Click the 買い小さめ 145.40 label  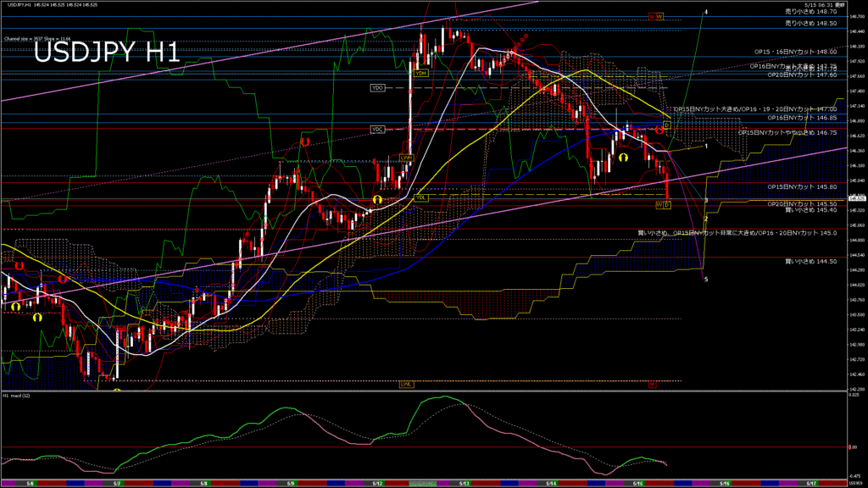tap(811, 210)
